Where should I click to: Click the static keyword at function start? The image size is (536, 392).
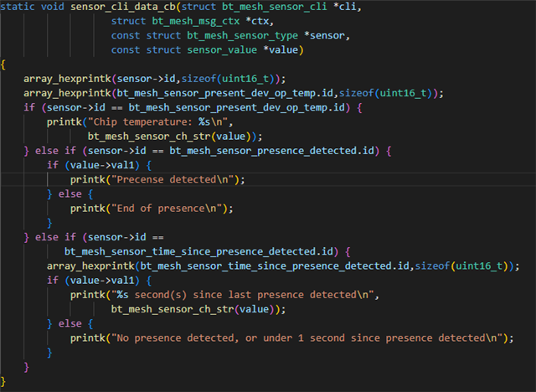(x=18, y=7)
